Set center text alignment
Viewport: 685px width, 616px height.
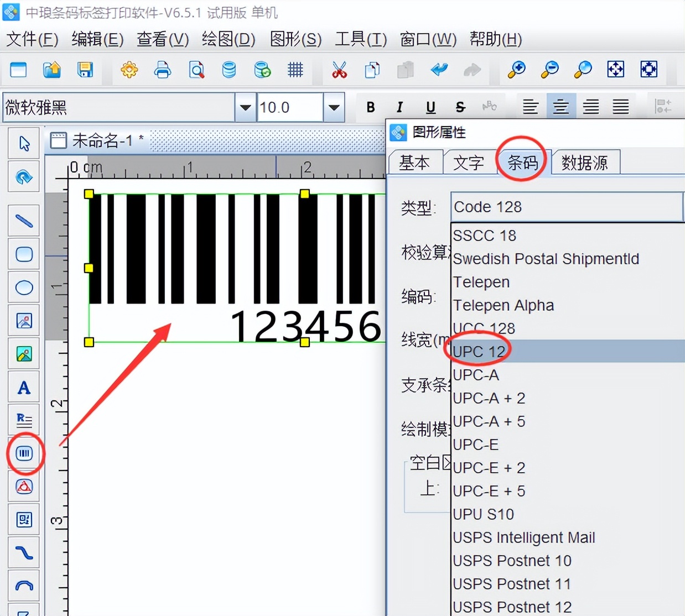561,106
